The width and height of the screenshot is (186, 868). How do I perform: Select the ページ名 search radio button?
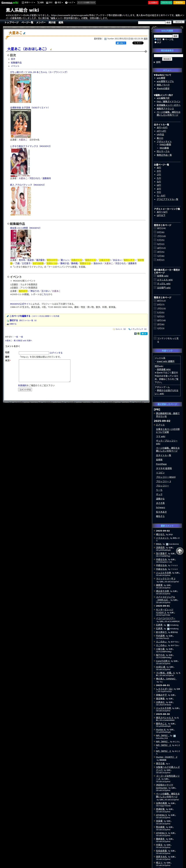point(163,39)
